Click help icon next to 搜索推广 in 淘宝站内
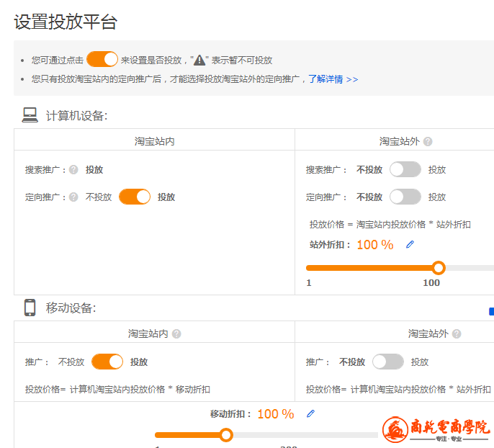The image size is (494, 448). (73, 170)
